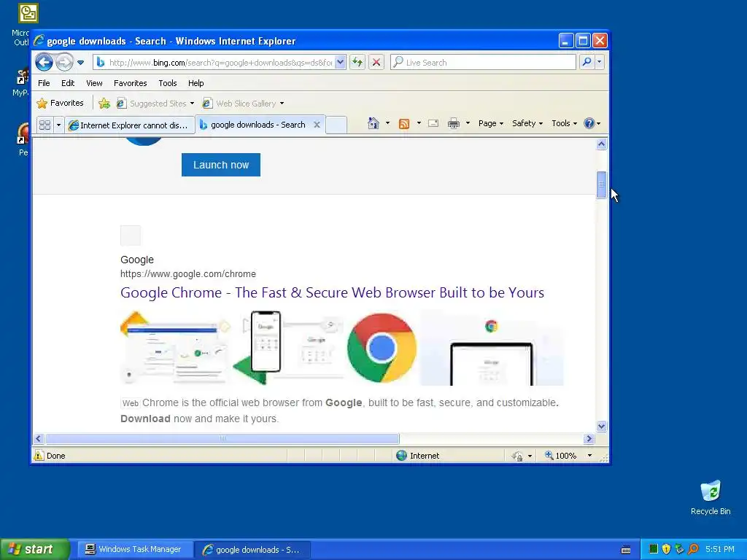
Task: Click the status bar privacy/protected mode icon
Action: 517,456
